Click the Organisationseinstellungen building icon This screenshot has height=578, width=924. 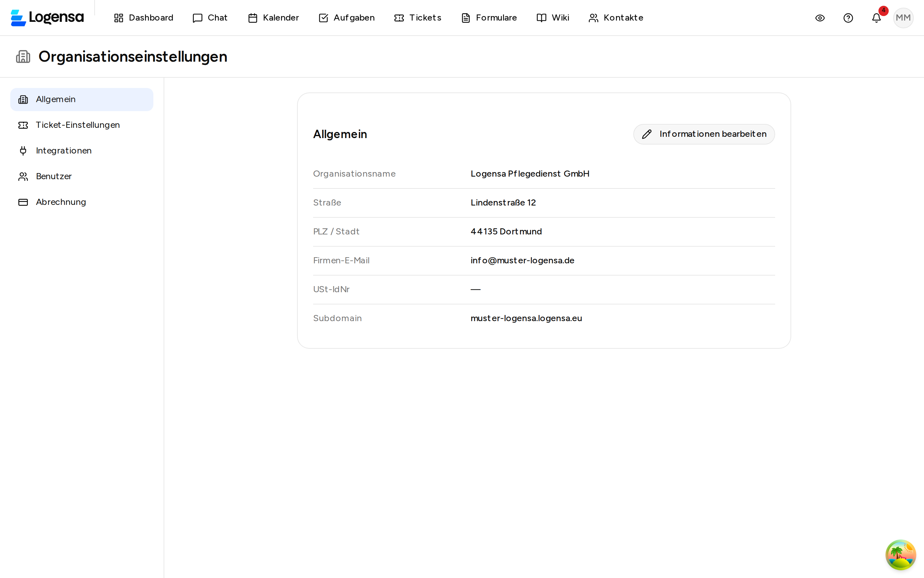(x=23, y=57)
